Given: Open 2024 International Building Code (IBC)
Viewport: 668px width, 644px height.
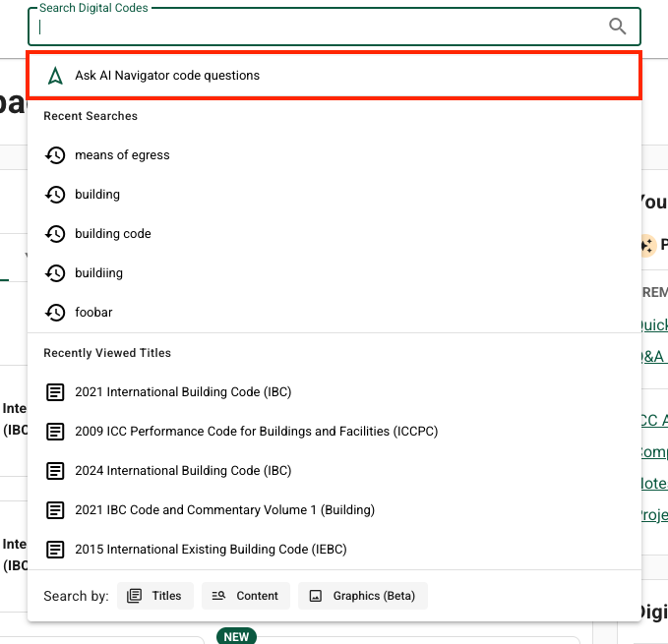Looking at the screenshot, I should click(334, 471).
